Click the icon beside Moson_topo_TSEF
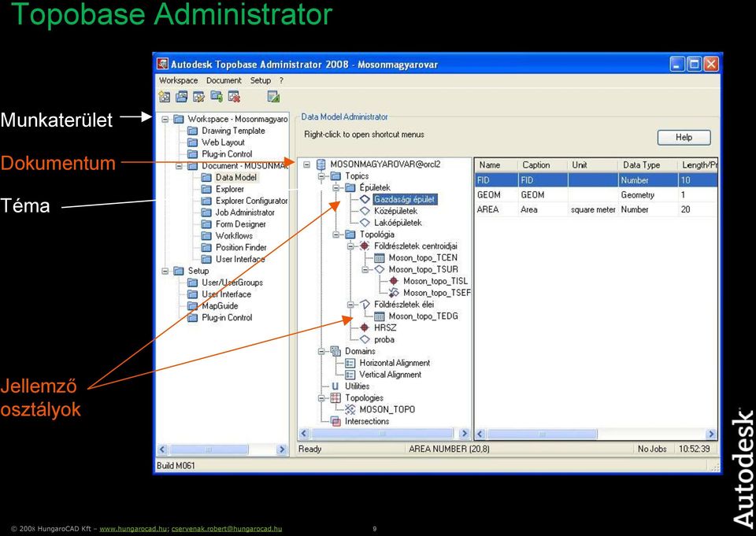 [x=394, y=293]
